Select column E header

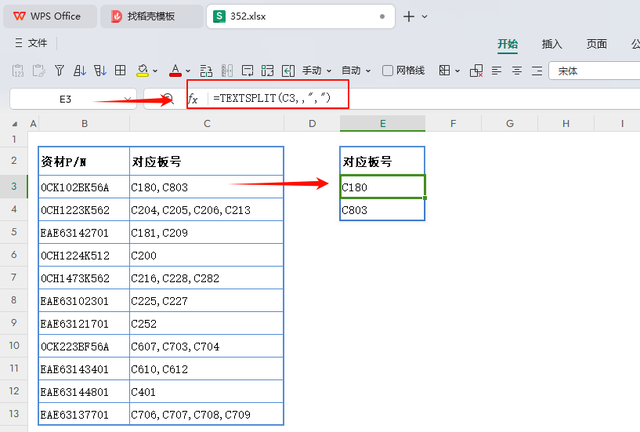click(382, 124)
